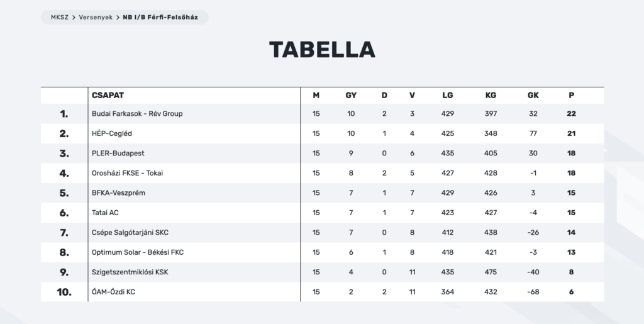The width and height of the screenshot is (644, 324).
Task: Select PLER-Budapest in the table
Action: (x=118, y=153)
